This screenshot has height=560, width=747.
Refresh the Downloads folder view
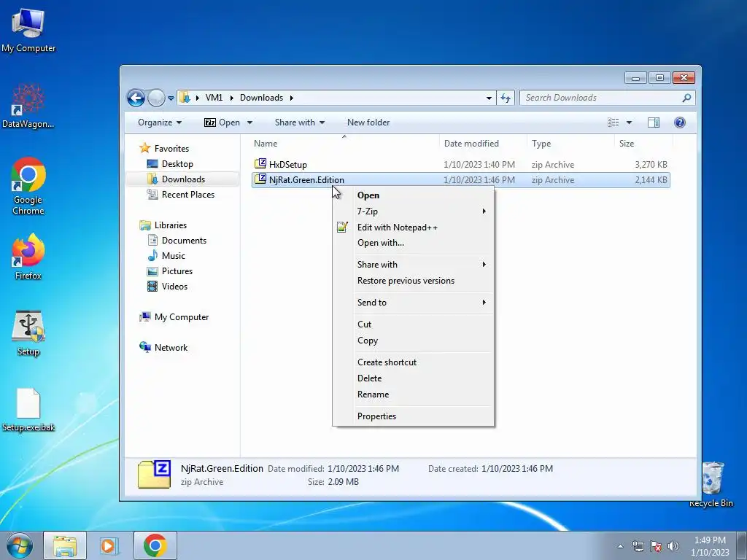pyautogui.click(x=506, y=98)
